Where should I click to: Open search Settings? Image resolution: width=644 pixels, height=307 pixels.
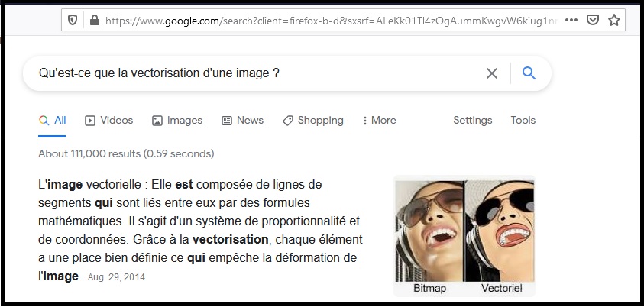coord(472,120)
